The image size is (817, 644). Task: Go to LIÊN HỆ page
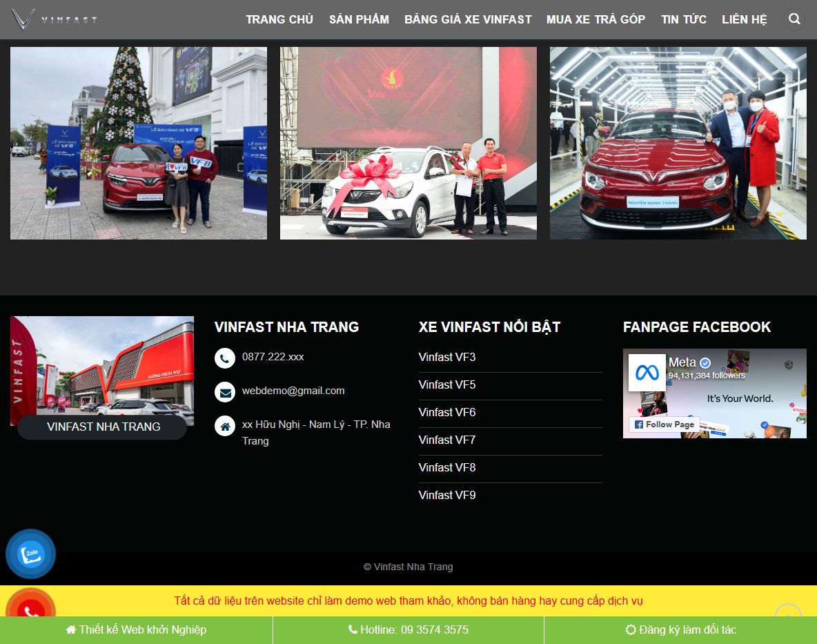coord(744,19)
